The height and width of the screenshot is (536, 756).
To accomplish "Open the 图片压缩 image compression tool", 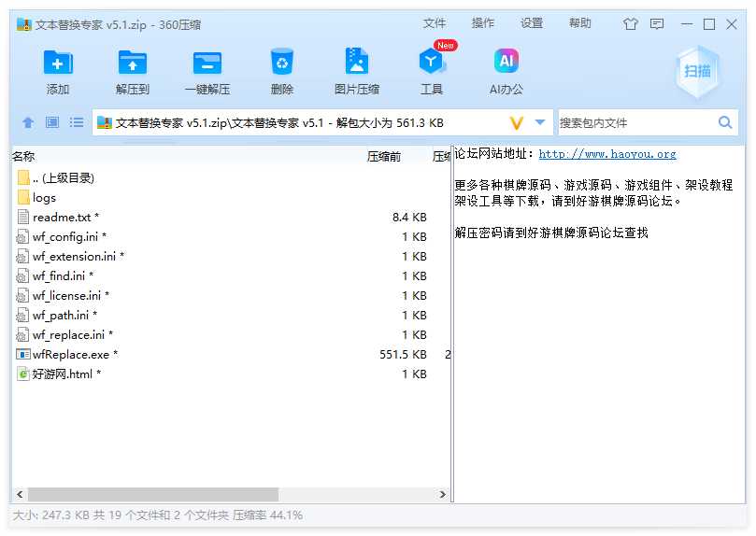I will point(357,61).
